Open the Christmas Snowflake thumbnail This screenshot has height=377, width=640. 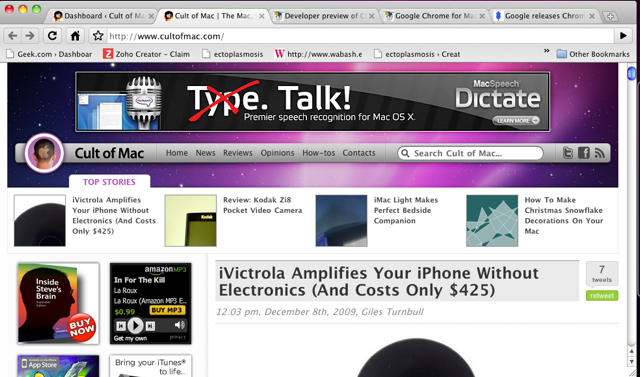492,221
